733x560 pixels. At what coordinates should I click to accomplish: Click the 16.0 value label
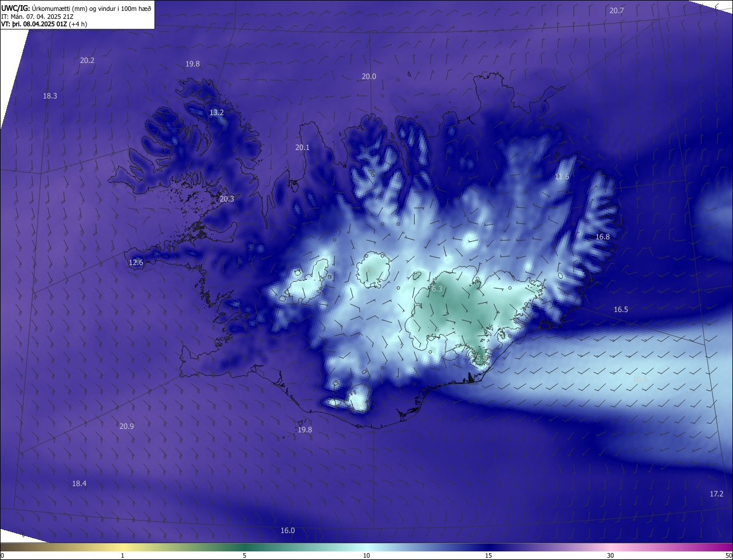tap(287, 530)
